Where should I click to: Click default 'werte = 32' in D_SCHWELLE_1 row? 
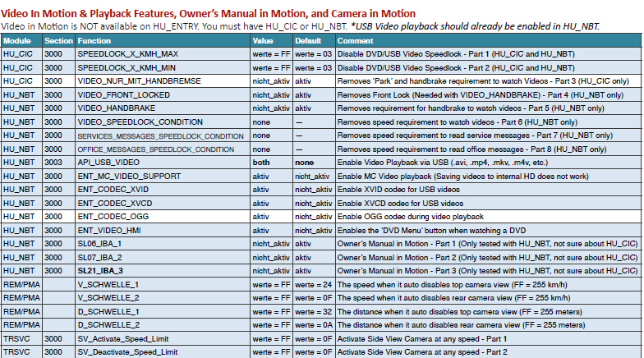coord(314,312)
